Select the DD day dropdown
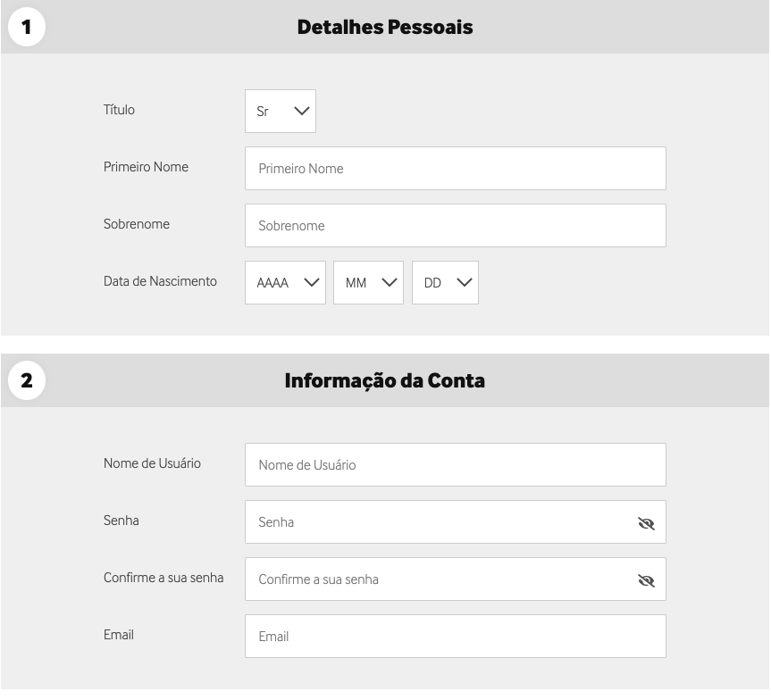771x700 pixels. (x=445, y=283)
